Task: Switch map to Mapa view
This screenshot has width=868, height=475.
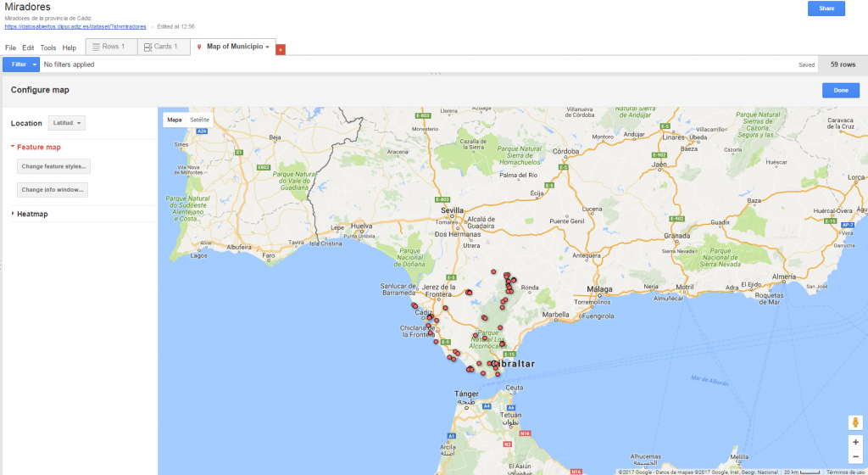Action: (x=175, y=120)
